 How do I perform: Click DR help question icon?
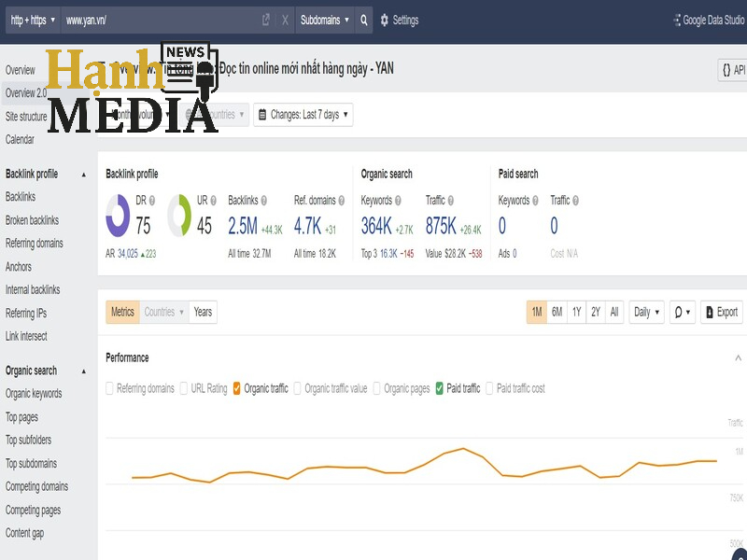pyautogui.click(x=152, y=201)
